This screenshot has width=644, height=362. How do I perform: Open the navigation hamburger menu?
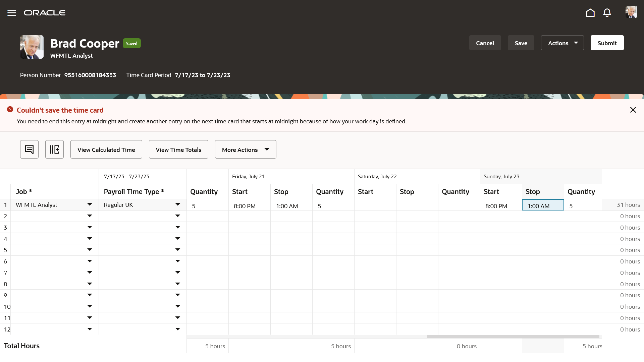pos(11,12)
